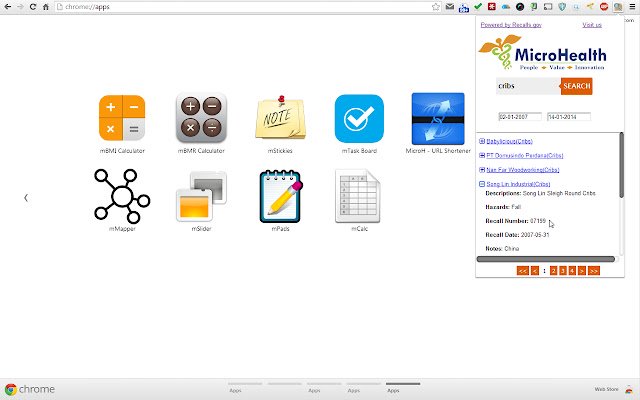The image size is (640, 400).
Task: Click the mail envelope extension icon
Action: pos(450,7)
